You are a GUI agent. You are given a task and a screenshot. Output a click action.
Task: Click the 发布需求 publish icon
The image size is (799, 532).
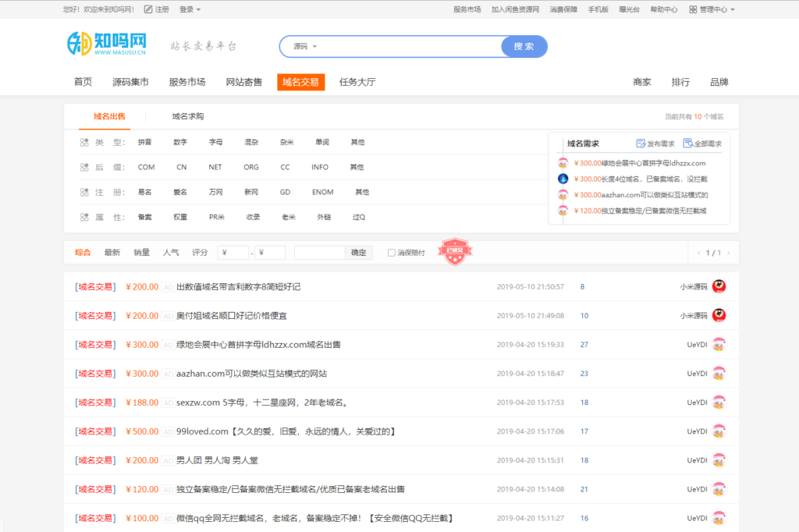[641, 144]
